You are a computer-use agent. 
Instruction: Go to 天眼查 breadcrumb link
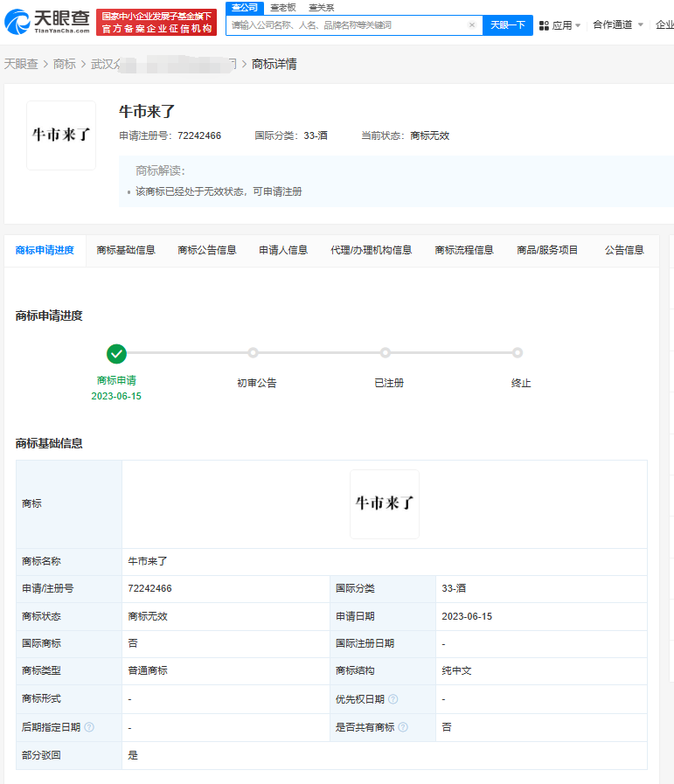pos(21,64)
